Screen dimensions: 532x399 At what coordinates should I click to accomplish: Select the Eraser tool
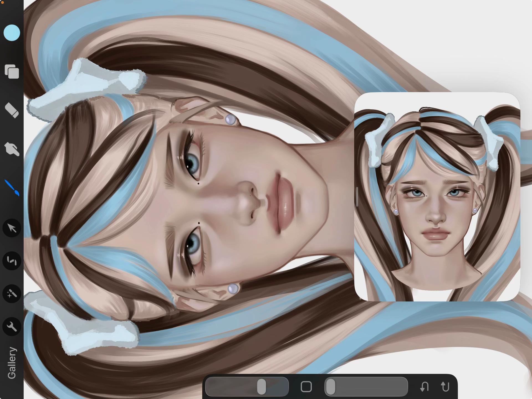coord(12,110)
